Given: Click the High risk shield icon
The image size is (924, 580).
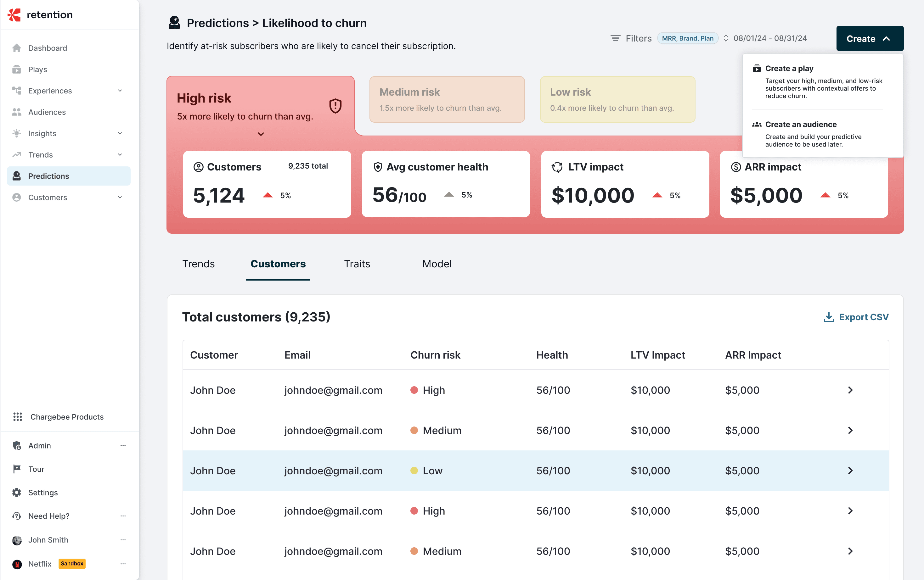Looking at the screenshot, I should (x=335, y=106).
